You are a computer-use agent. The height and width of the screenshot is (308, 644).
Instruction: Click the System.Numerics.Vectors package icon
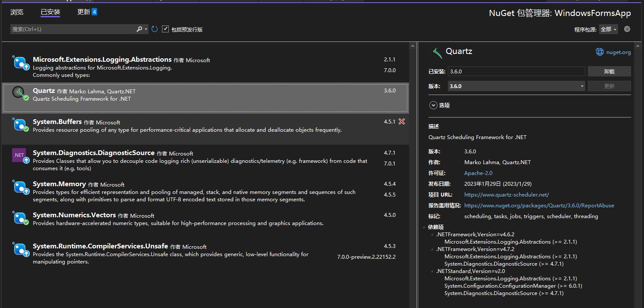point(20,218)
